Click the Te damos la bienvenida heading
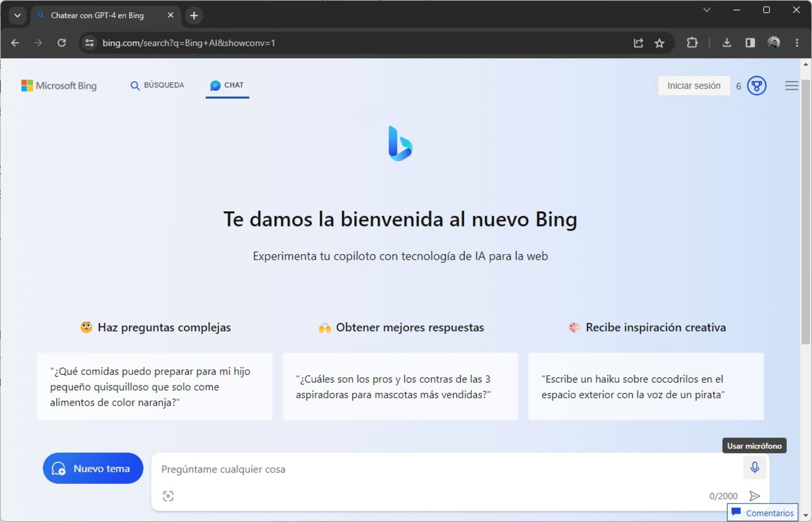Screen dimensions: 812x522 point(400,219)
